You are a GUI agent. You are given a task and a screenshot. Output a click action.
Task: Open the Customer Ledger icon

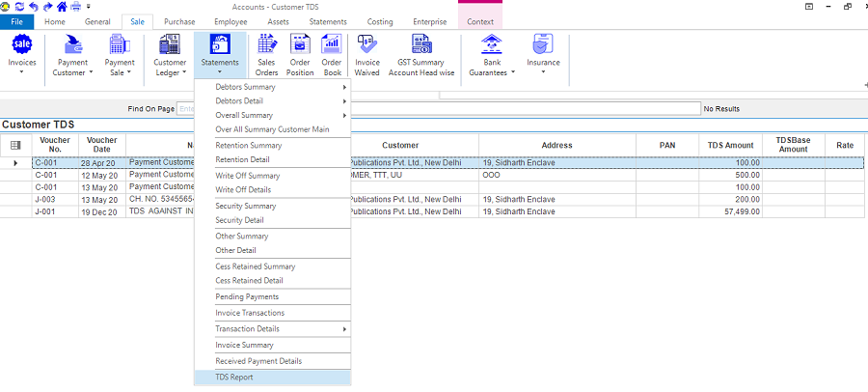171,44
